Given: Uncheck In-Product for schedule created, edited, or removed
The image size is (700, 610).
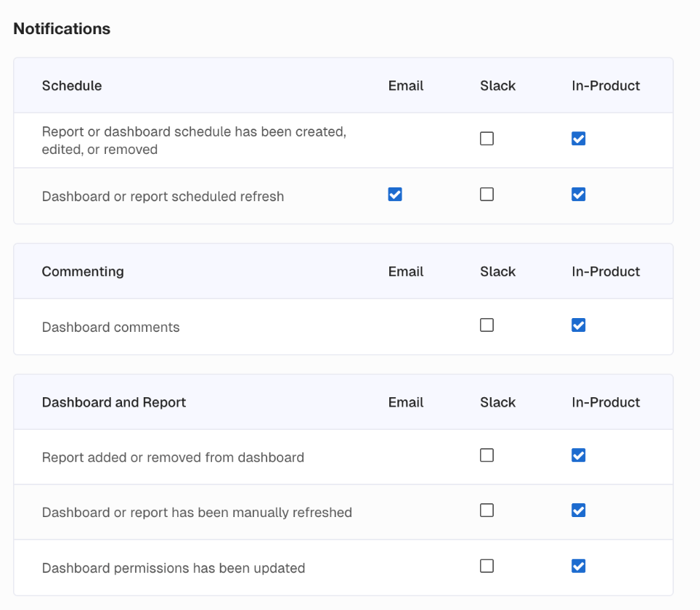Looking at the screenshot, I should click(x=578, y=139).
